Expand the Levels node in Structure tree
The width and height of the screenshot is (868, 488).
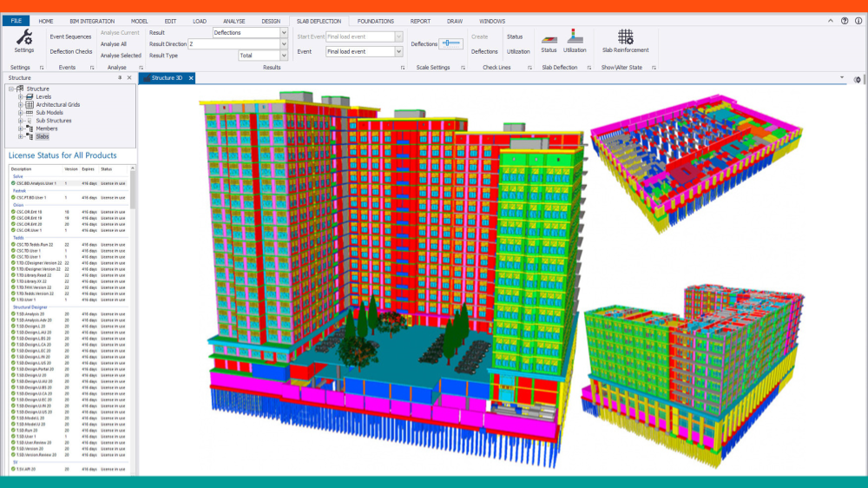20,96
